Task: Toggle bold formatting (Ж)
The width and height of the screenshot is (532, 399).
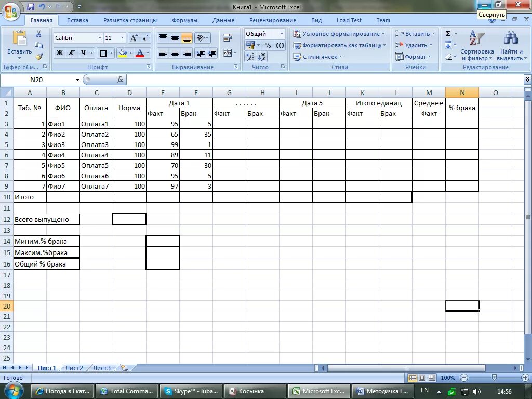Action: tap(59, 53)
